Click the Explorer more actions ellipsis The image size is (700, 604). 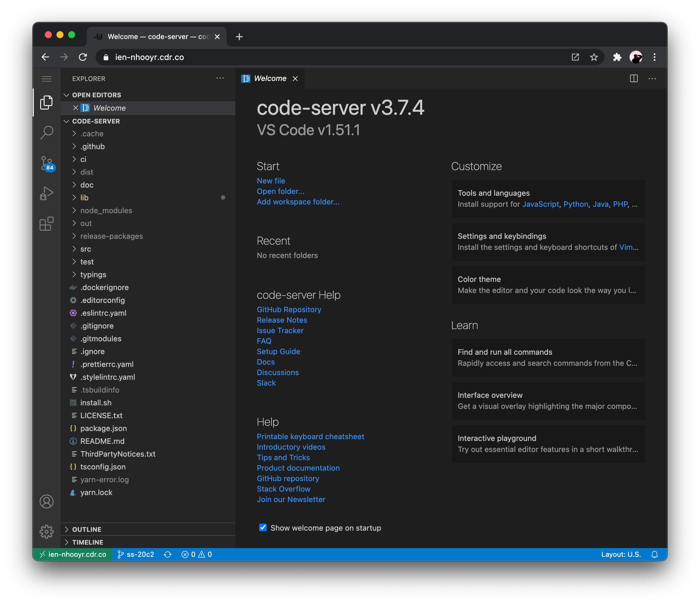(x=220, y=78)
